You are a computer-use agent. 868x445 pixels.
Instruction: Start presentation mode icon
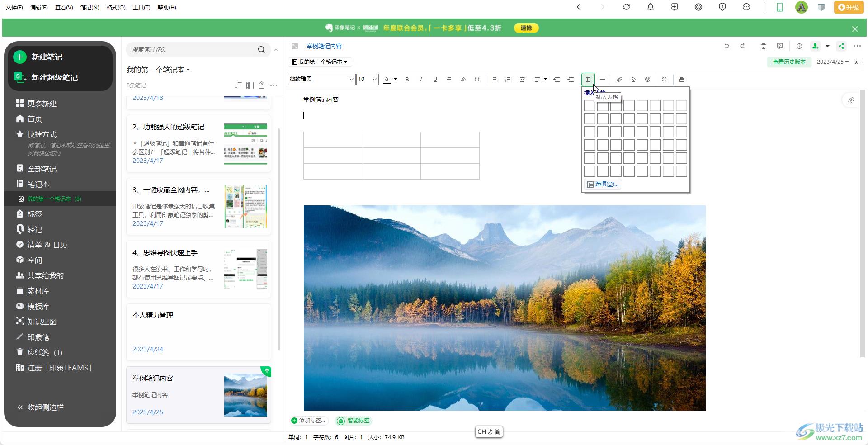tap(780, 46)
